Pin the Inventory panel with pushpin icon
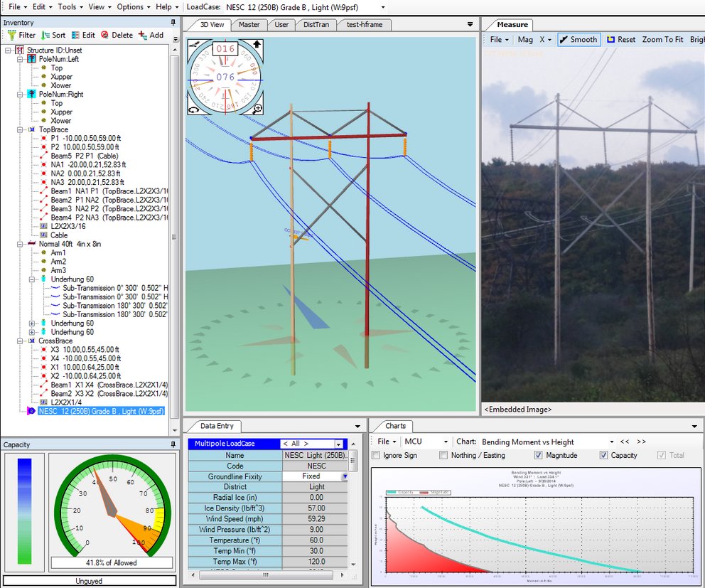 tap(172, 23)
